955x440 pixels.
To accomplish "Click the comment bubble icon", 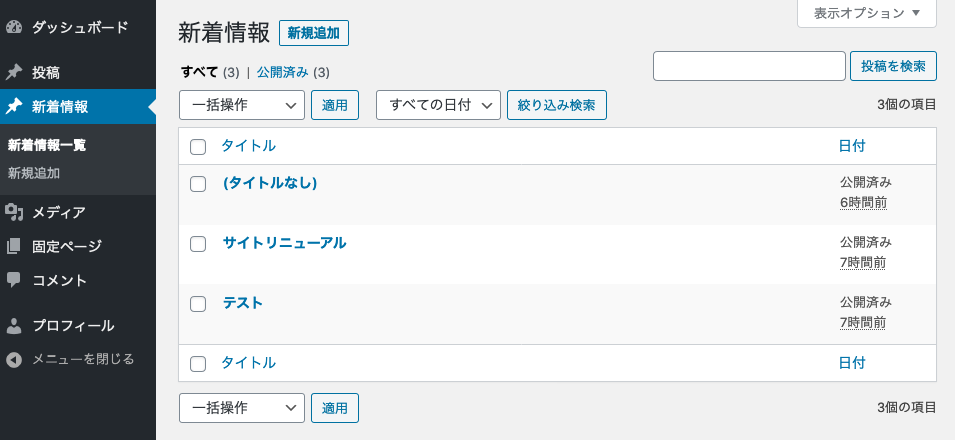I will pyautogui.click(x=14, y=280).
